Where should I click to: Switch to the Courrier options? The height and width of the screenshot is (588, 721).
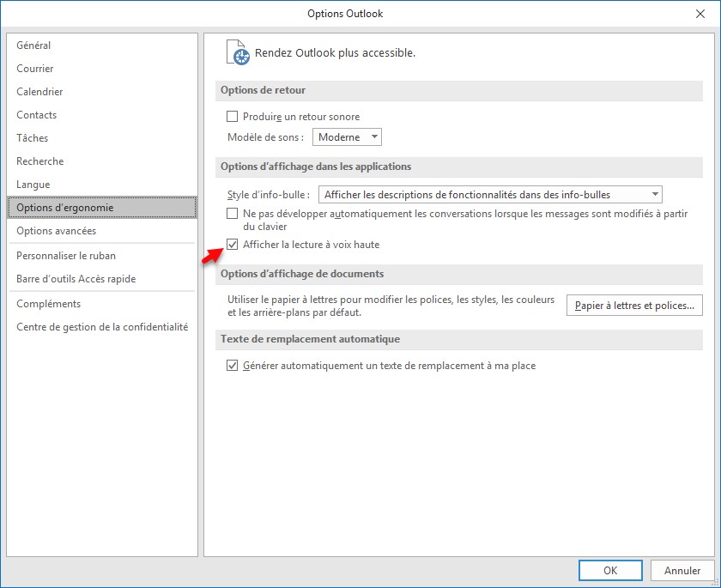coord(35,69)
